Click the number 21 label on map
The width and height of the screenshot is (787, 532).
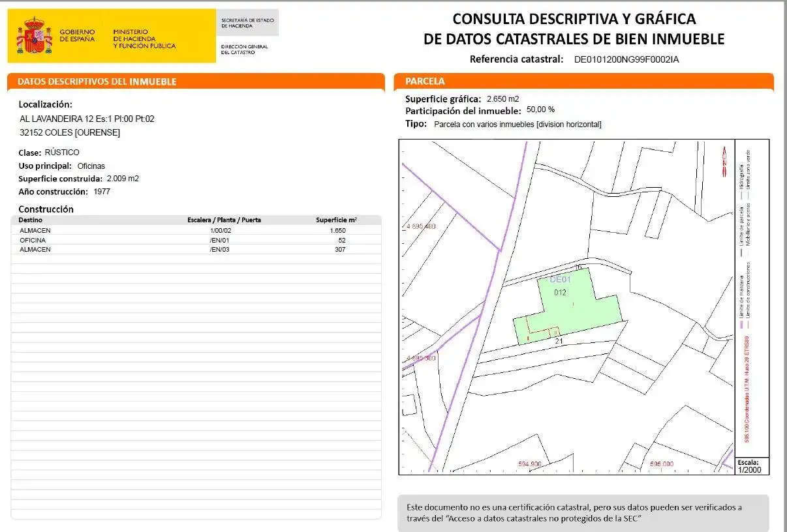pyautogui.click(x=559, y=340)
